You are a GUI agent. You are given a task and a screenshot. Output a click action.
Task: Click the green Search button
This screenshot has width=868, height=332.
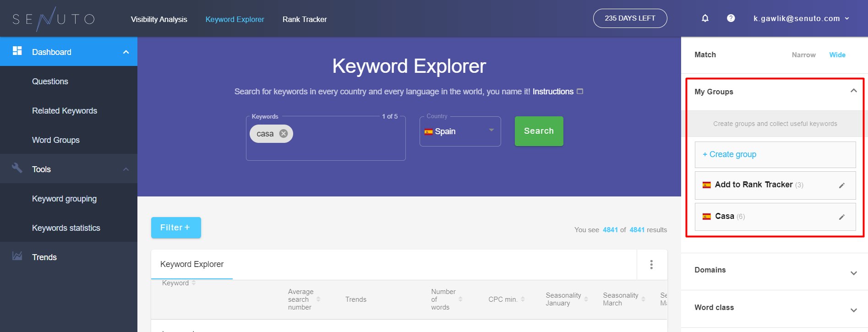pyautogui.click(x=539, y=131)
